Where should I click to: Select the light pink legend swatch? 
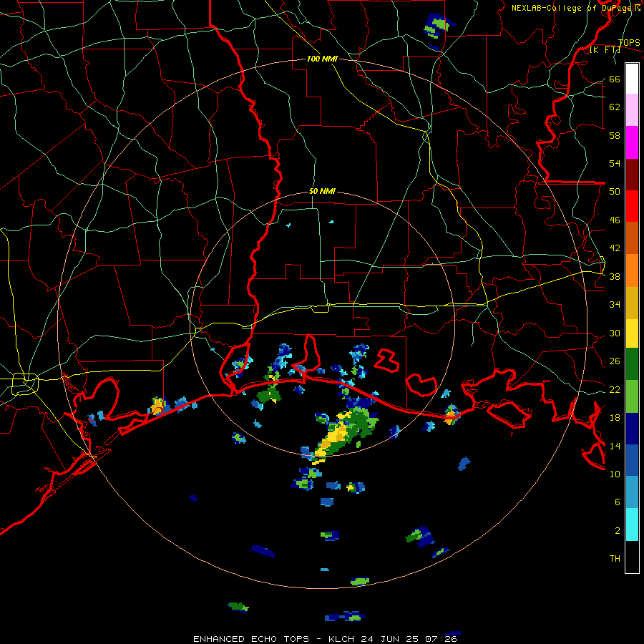632,110
